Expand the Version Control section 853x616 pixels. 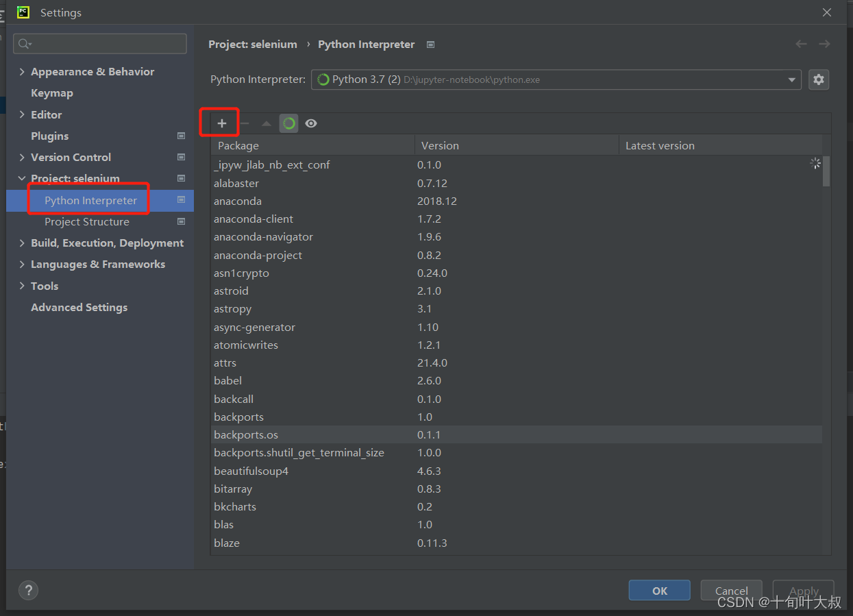tap(22, 157)
